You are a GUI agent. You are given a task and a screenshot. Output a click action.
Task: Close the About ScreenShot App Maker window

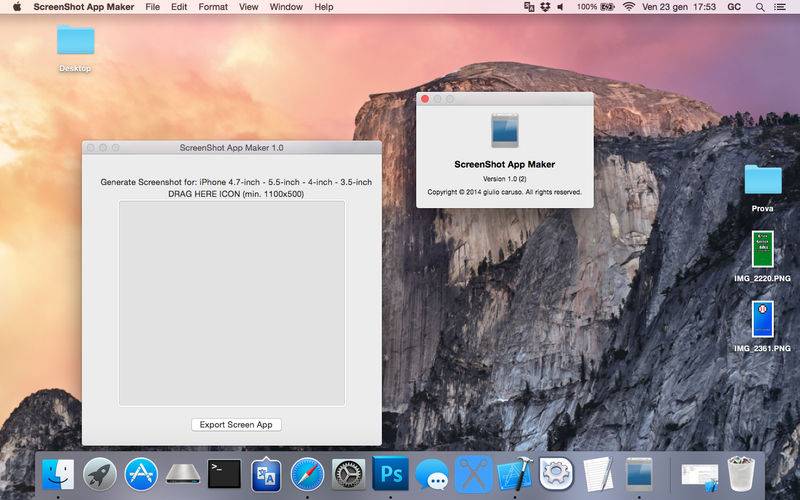(424, 99)
